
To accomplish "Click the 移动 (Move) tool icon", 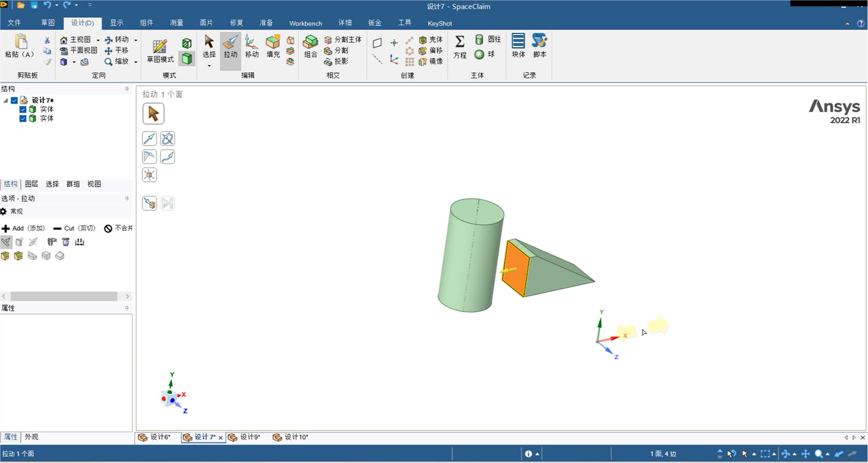I will coord(251,47).
